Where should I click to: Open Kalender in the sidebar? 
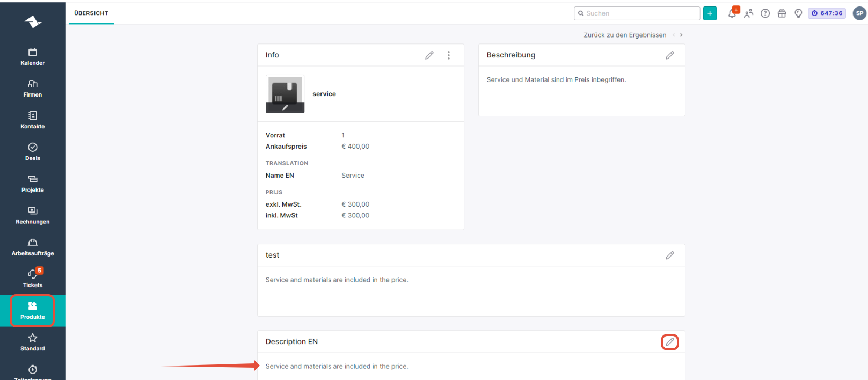pos(33,56)
